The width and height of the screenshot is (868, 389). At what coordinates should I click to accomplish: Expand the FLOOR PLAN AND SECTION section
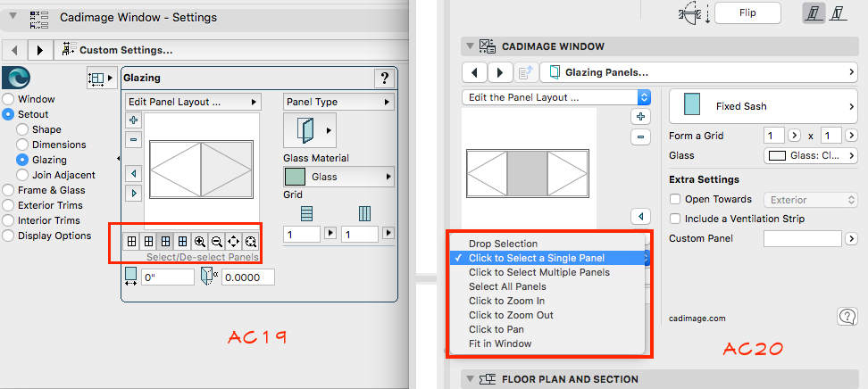[470, 379]
